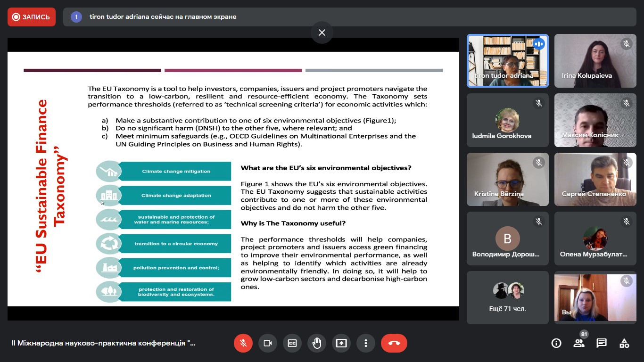The image size is (644, 362).
Task: Toggle the camera on or off
Action: tap(268, 343)
